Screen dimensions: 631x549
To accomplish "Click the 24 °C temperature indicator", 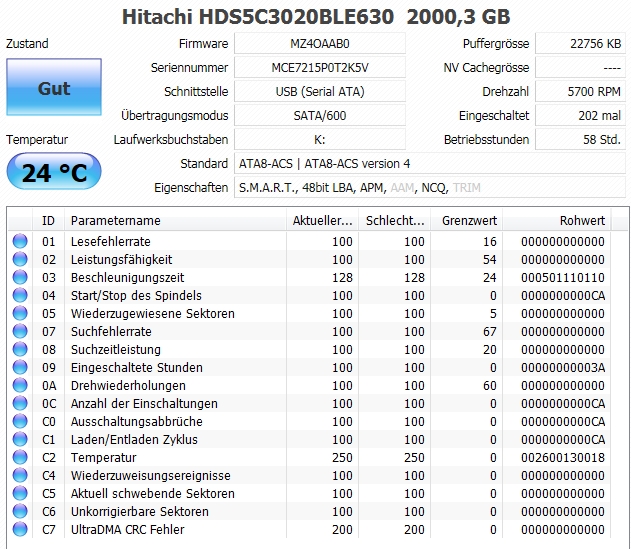I will [54, 172].
